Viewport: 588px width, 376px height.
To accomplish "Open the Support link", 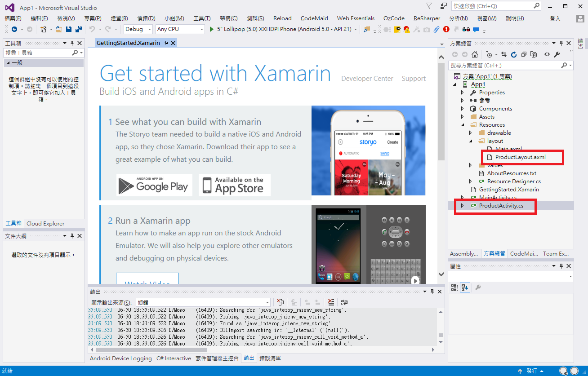I will click(x=414, y=79).
